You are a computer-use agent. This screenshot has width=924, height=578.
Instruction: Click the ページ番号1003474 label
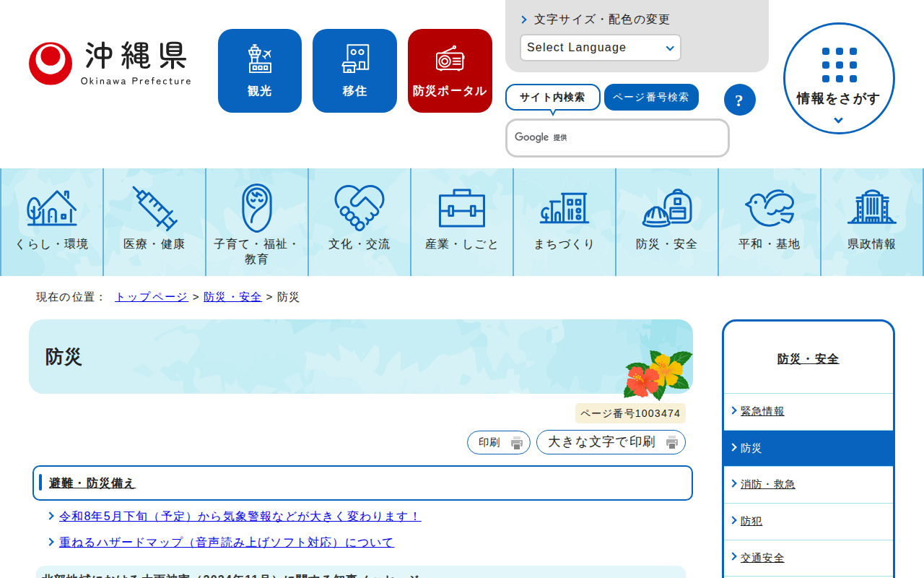click(x=630, y=413)
